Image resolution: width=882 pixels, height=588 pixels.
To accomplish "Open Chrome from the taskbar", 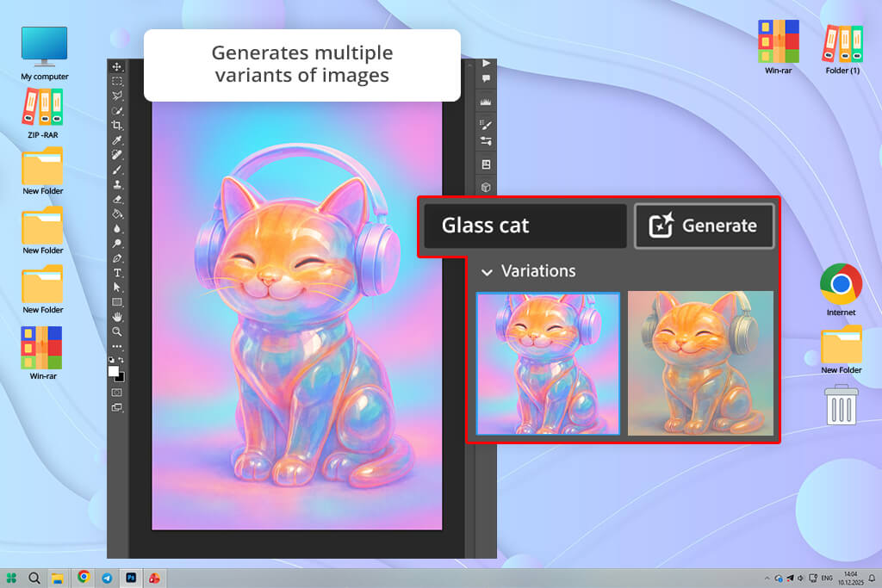I will click(84, 577).
